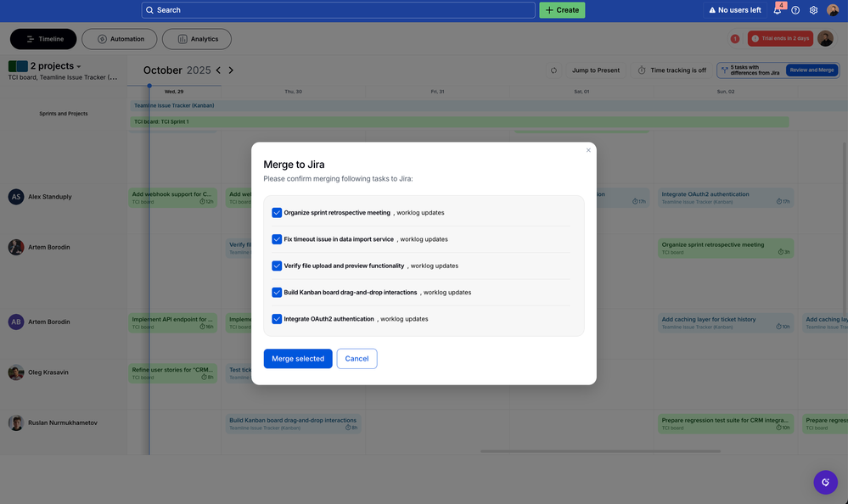
Task: Open Add webhook support task on Wed 29
Action: (172, 198)
